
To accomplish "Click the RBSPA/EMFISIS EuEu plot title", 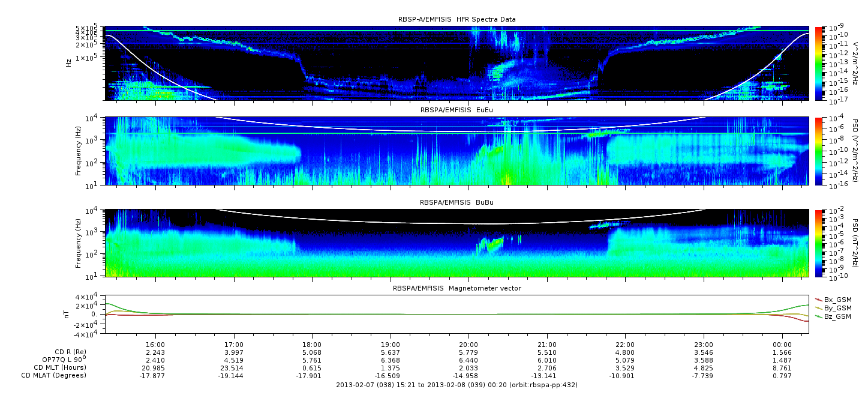I will (x=456, y=110).
